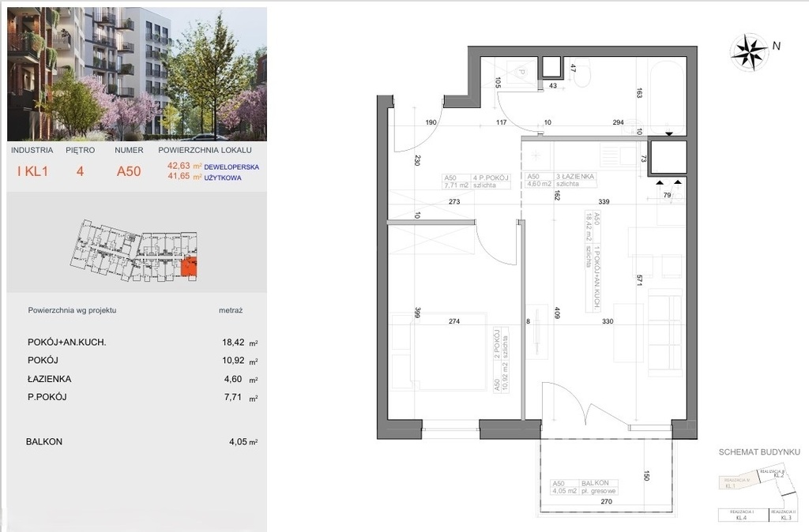Screen dimensions: 809x532
Task: Click the A50 BALKON room label
Action: (585, 487)
